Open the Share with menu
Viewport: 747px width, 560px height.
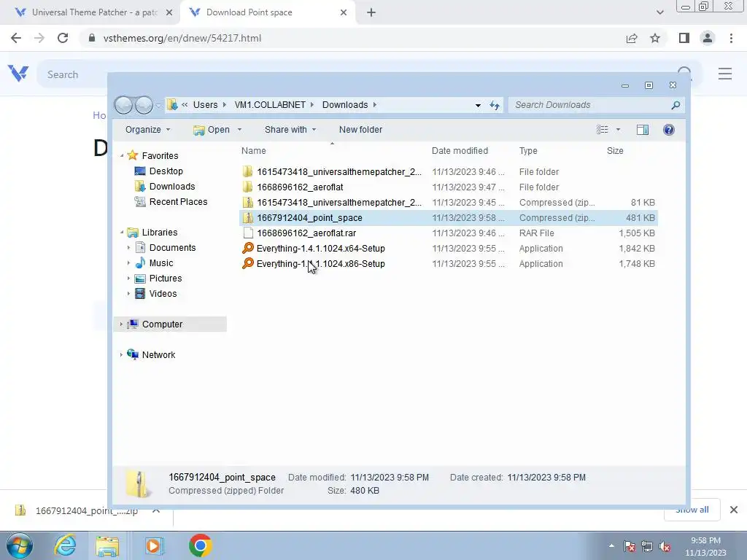tap(290, 130)
